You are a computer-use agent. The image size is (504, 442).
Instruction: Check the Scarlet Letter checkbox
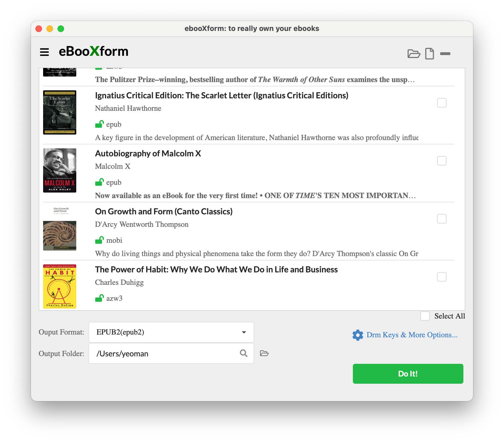click(442, 103)
